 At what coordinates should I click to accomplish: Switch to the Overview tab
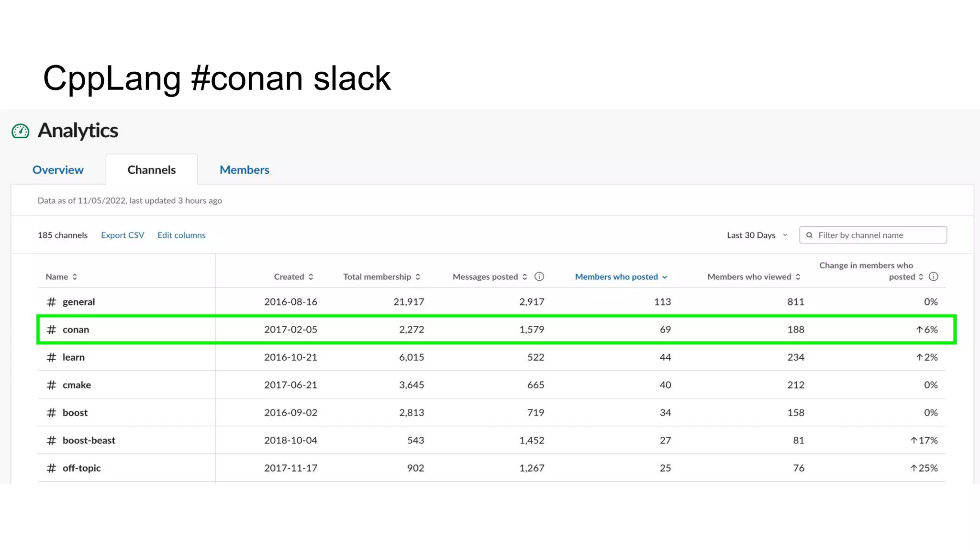[58, 170]
